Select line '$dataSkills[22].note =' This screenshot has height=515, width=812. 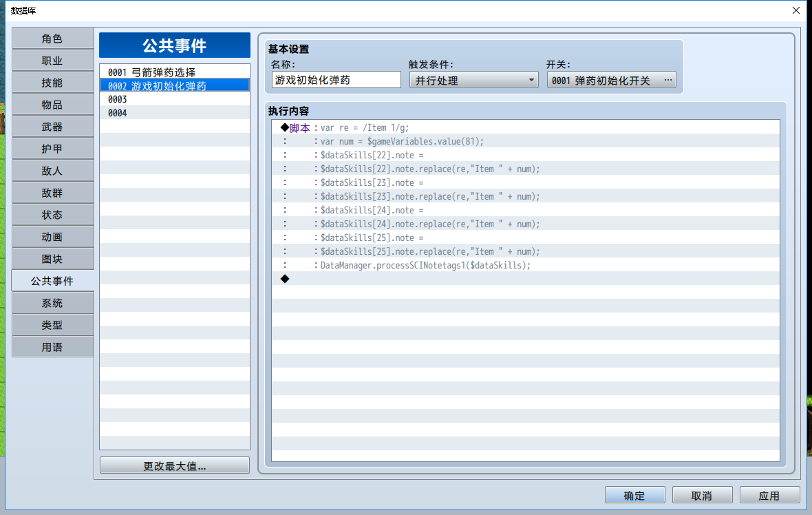pos(526,155)
